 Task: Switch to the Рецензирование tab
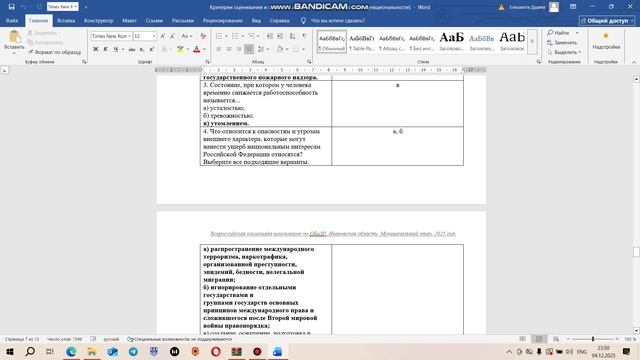pos(222,20)
